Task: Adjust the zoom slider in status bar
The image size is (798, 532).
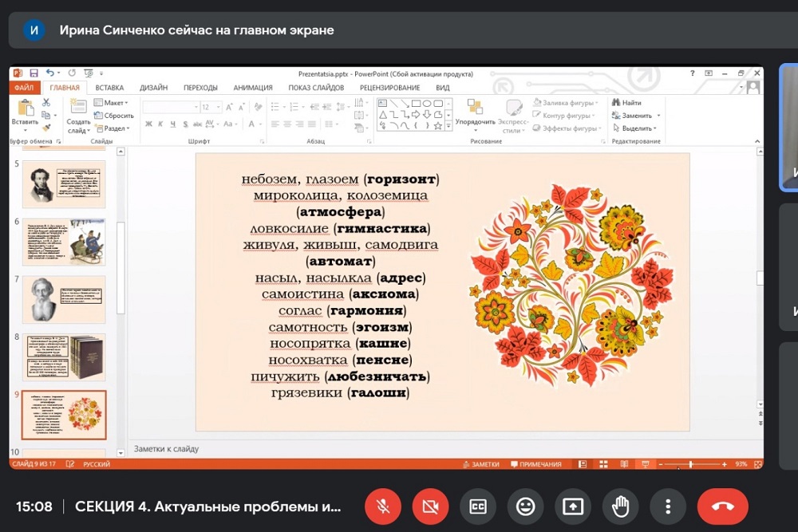Action: [x=691, y=464]
